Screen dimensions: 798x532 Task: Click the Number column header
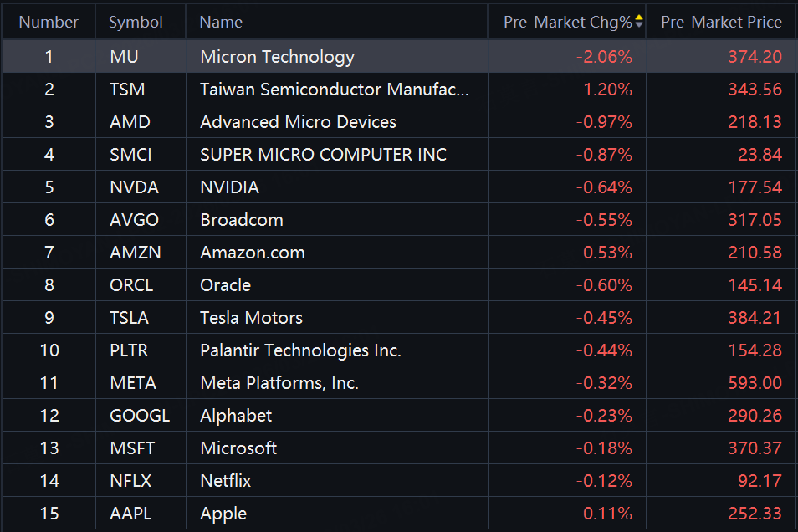49,23
